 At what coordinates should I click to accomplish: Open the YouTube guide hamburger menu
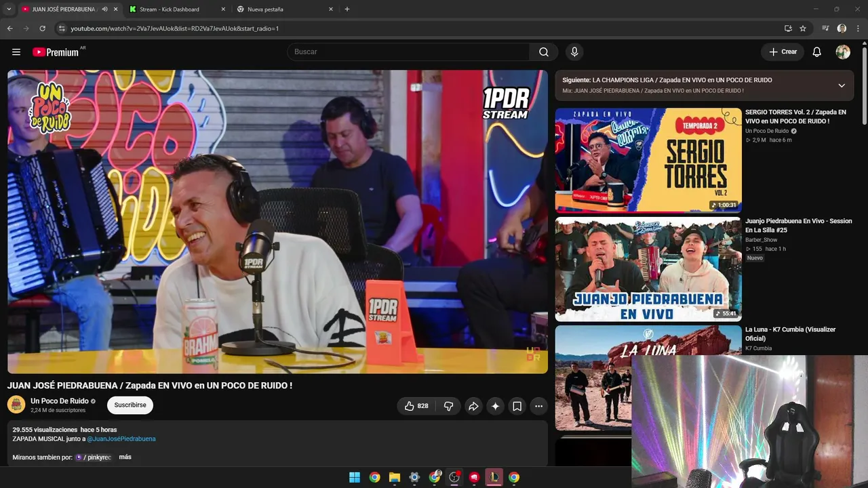tap(16, 52)
